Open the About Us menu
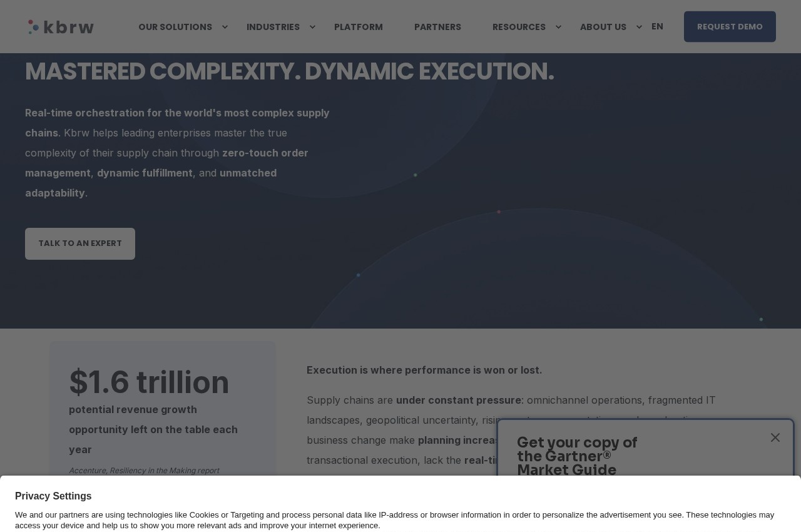This screenshot has height=532, width=801. (x=603, y=27)
